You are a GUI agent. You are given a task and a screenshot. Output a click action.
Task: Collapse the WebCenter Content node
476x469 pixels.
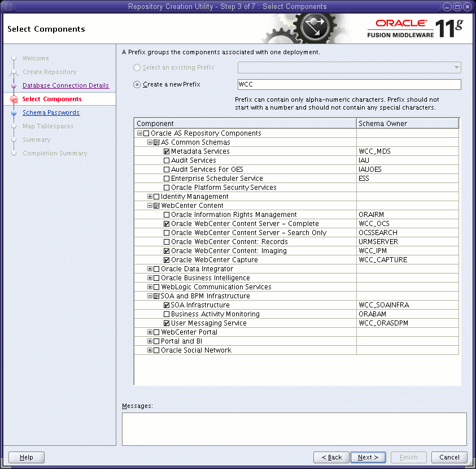coord(150,206)
